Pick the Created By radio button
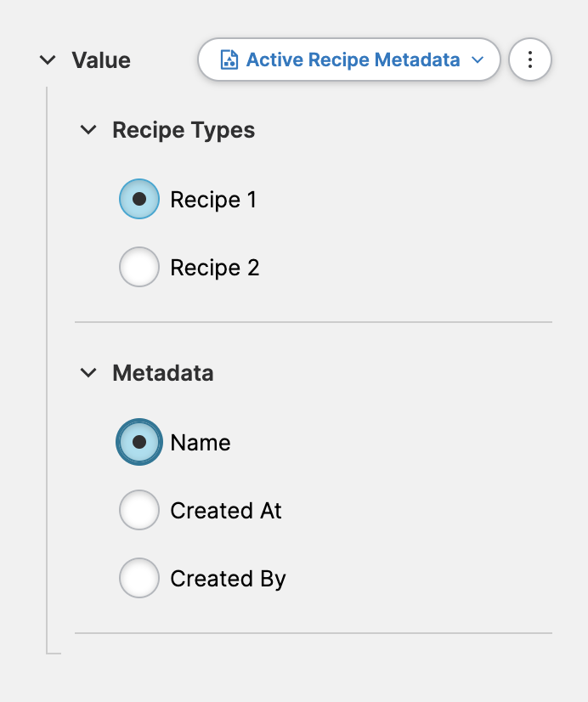The image size is (588, 702). pos(139,578)
